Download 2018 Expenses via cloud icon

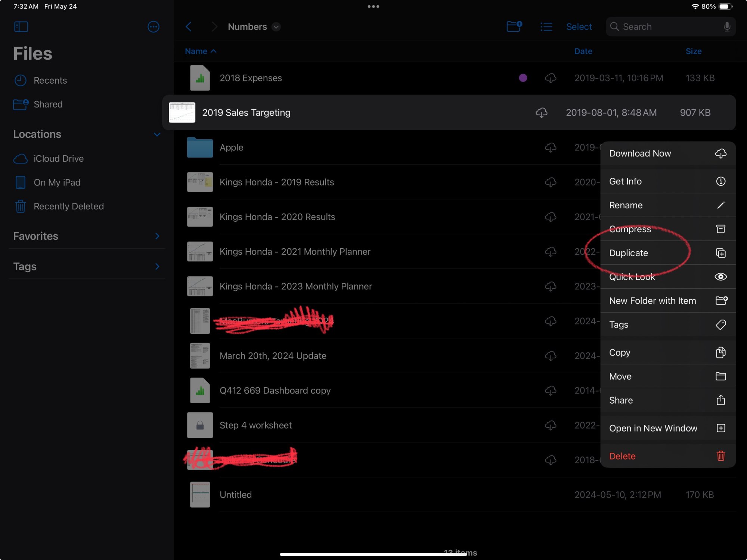[551, 78]
